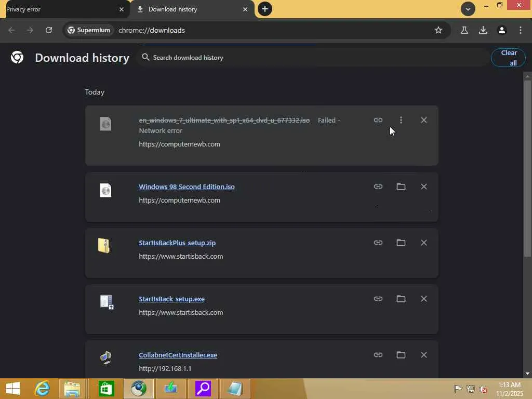Bookmark this page with the star icon

tap(438, 30)
